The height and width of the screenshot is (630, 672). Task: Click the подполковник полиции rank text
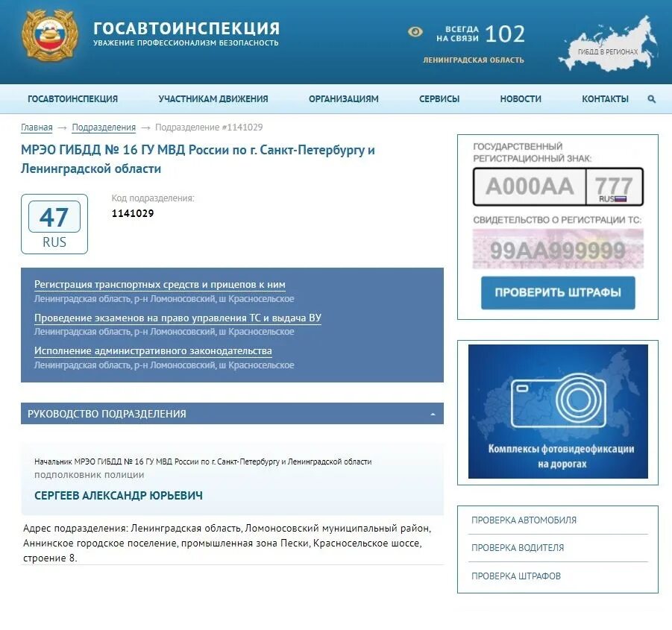coord(90,475)
